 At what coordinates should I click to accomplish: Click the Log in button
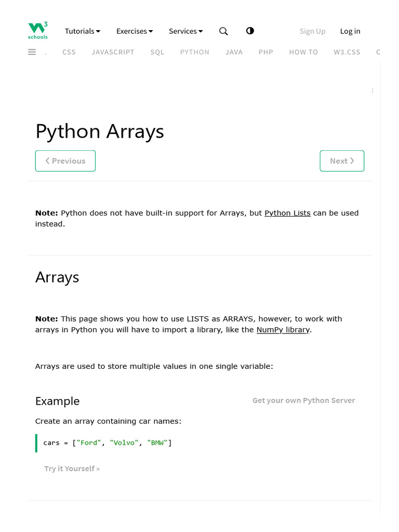[350, 31]
